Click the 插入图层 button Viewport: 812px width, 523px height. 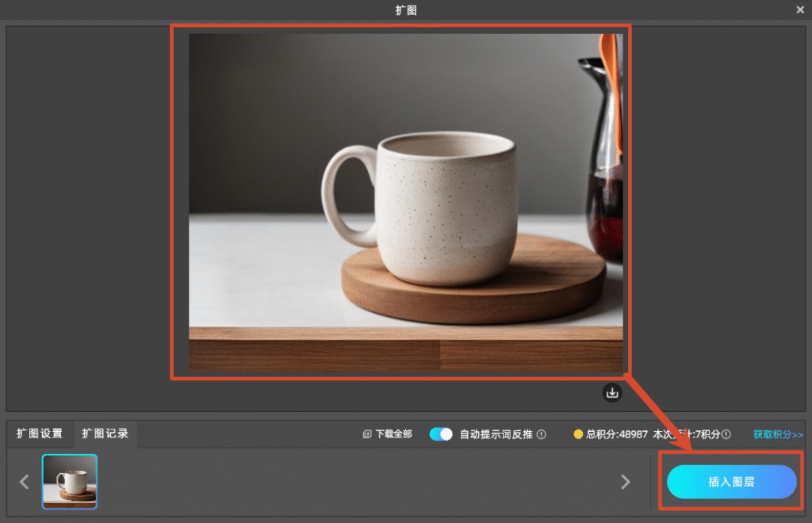point(731,482)
